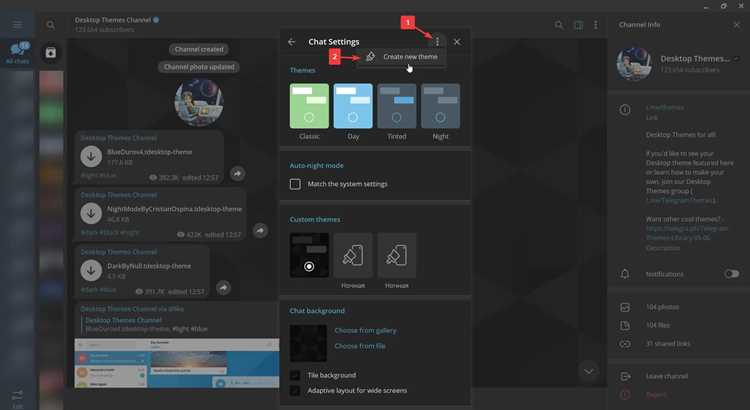Pick the first Ночная custom theme
Viewport: 750px width, 410px height.
353,255
